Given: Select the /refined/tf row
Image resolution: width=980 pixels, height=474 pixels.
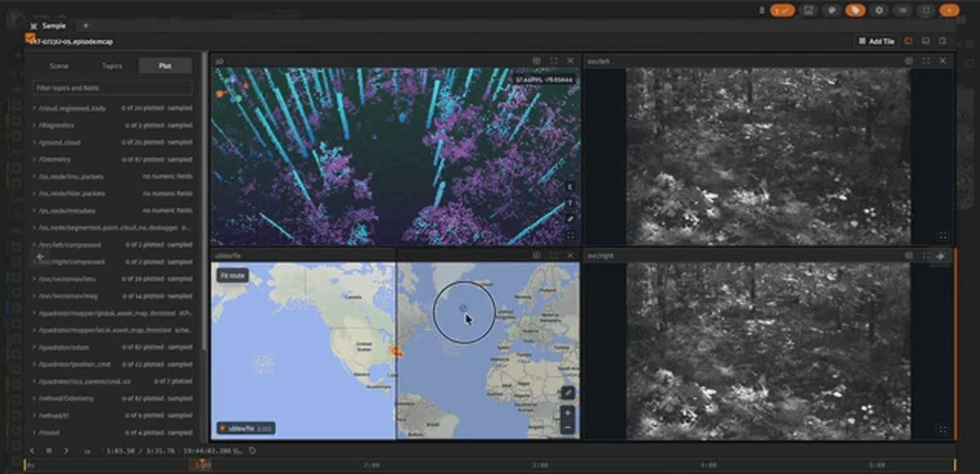Looking at the screenshot, I should 113,415.
